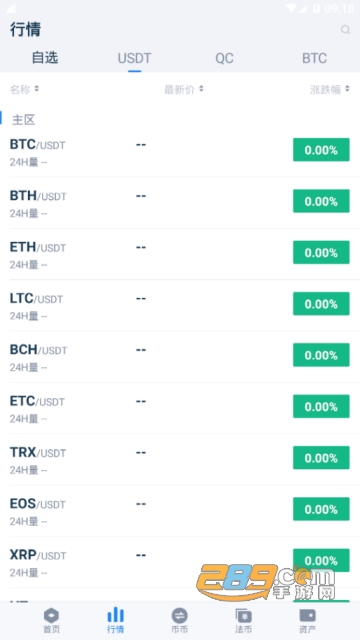Sort by 最新价 arrow icon
Viewport: 360px width, 640px height.
201,89
